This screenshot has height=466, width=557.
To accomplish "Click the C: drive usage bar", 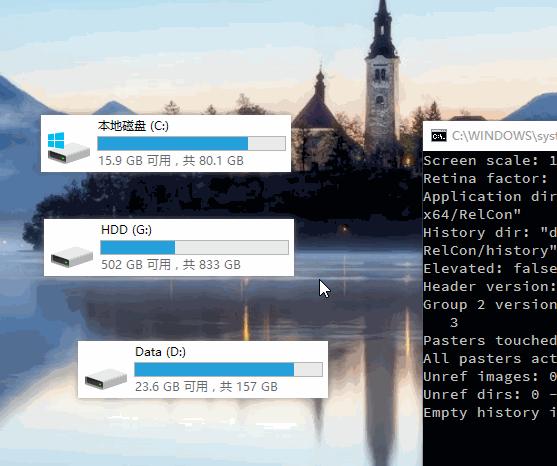I will click(191, 143).
